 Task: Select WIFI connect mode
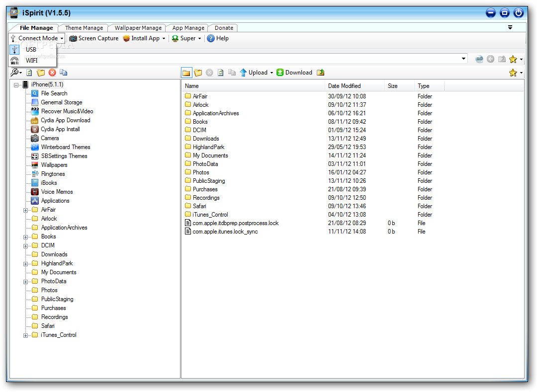pos(33,60)
